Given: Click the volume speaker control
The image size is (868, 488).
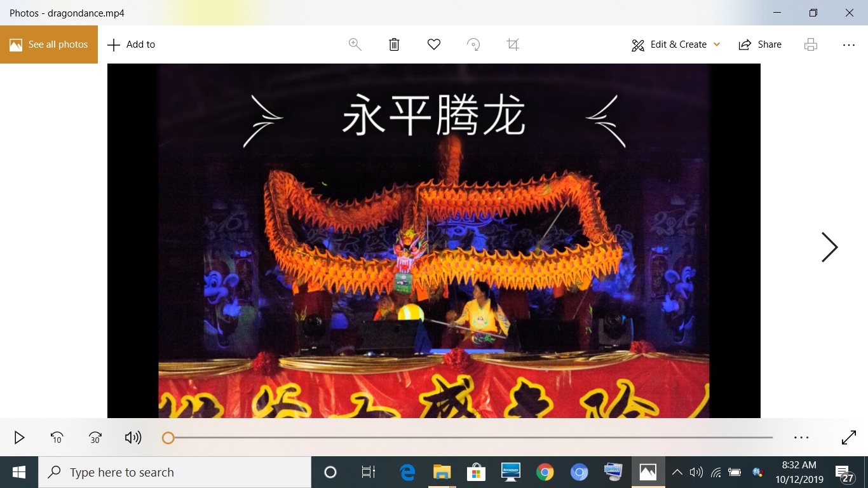Looking at the screenshot, I should pos(133,437).
